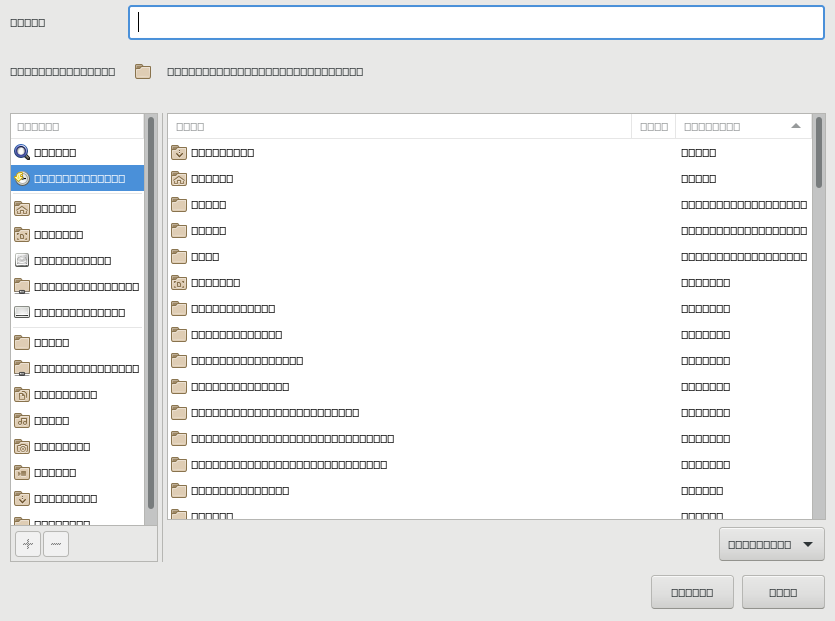
Task: Click the folder icon beside the path label
Action: (143, 71)
